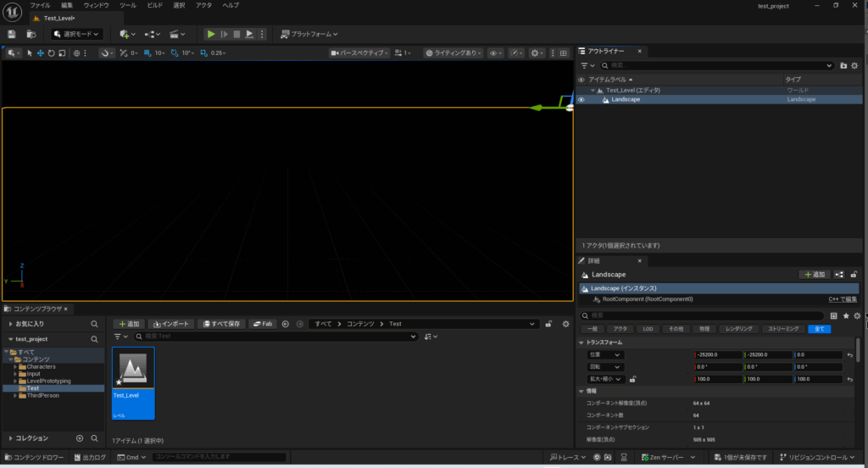
Task: Click the eject play button in toolbar
Action: pyautogui.click(x=250, y=35)
